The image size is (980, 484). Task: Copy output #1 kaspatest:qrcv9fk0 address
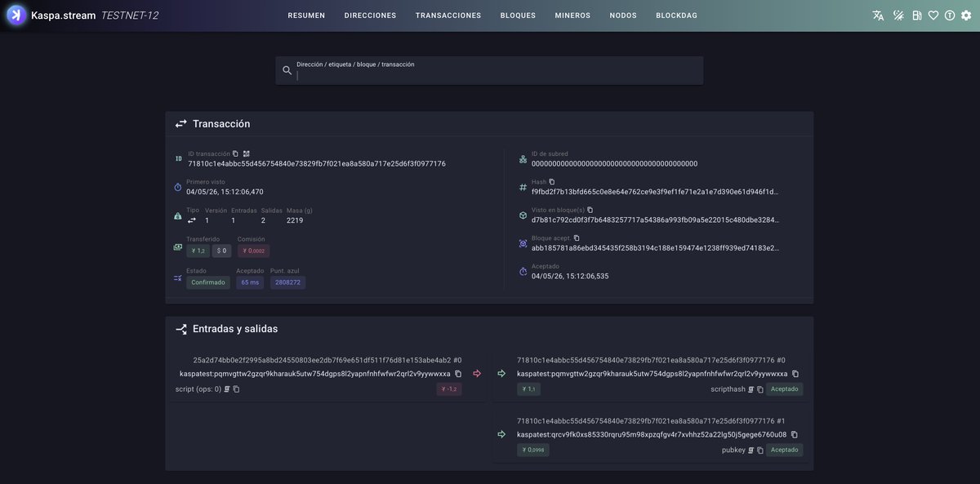point(794,435)
